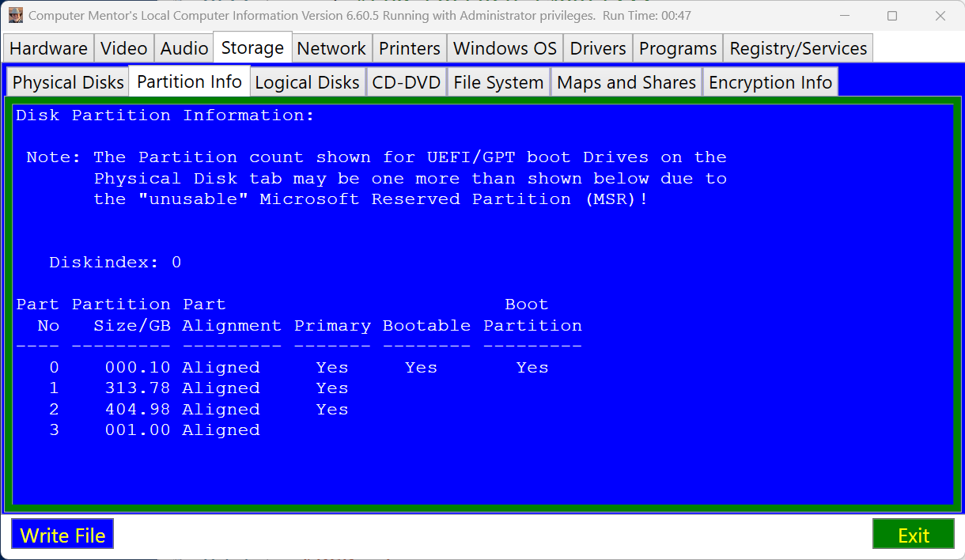Click the Exit button
Viewport: 965px width, 560px height.
(x=913, y=534)
